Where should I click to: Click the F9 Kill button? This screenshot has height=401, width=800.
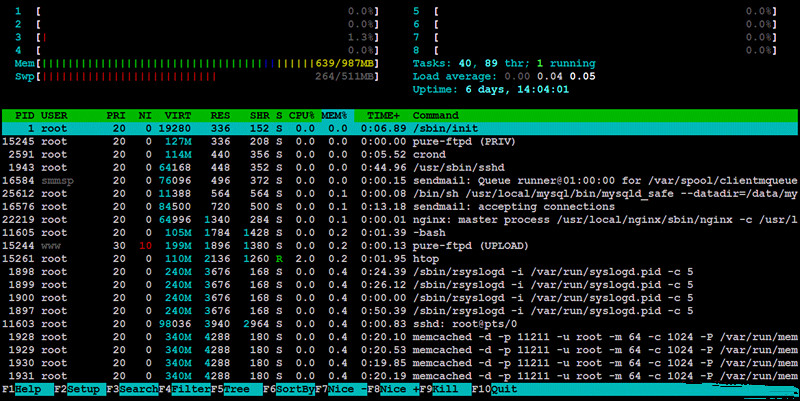(x=445, y=389)
